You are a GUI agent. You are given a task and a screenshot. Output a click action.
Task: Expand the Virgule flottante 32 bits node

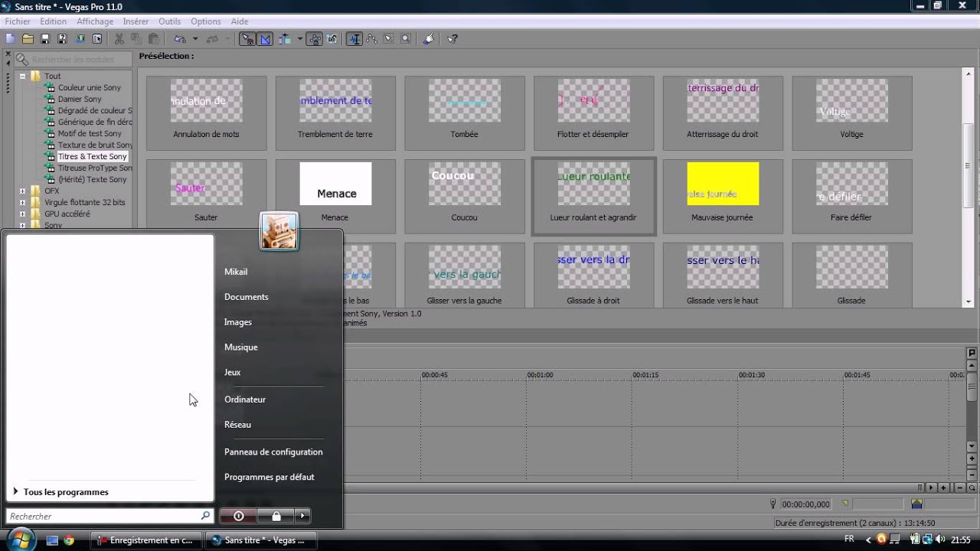23,202
